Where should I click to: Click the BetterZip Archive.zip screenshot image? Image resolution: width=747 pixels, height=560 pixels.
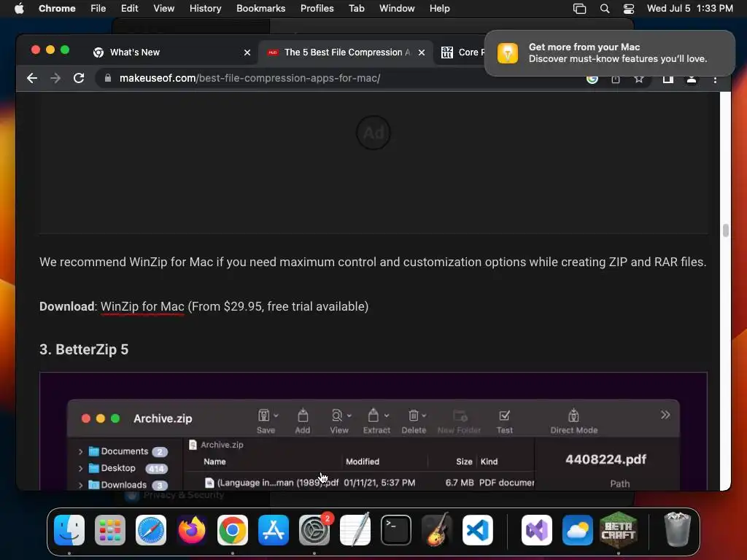tap(373, 432)
